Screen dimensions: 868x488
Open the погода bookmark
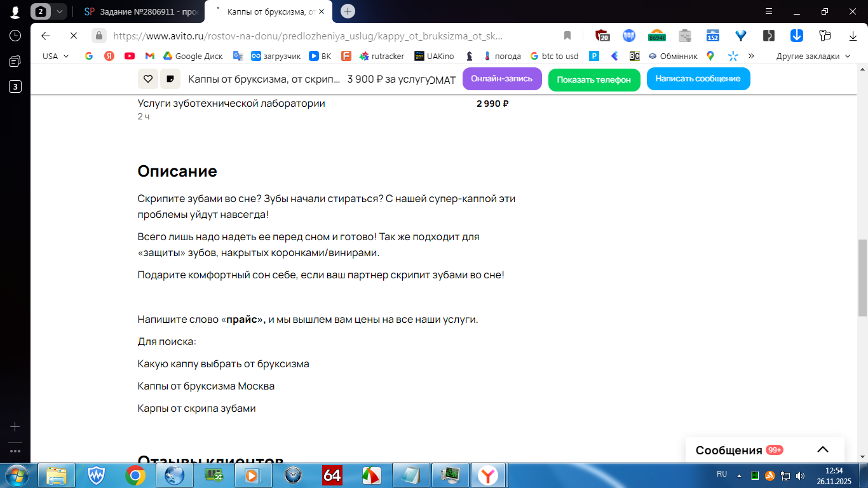pyautogui.click(x=502, y=56)
